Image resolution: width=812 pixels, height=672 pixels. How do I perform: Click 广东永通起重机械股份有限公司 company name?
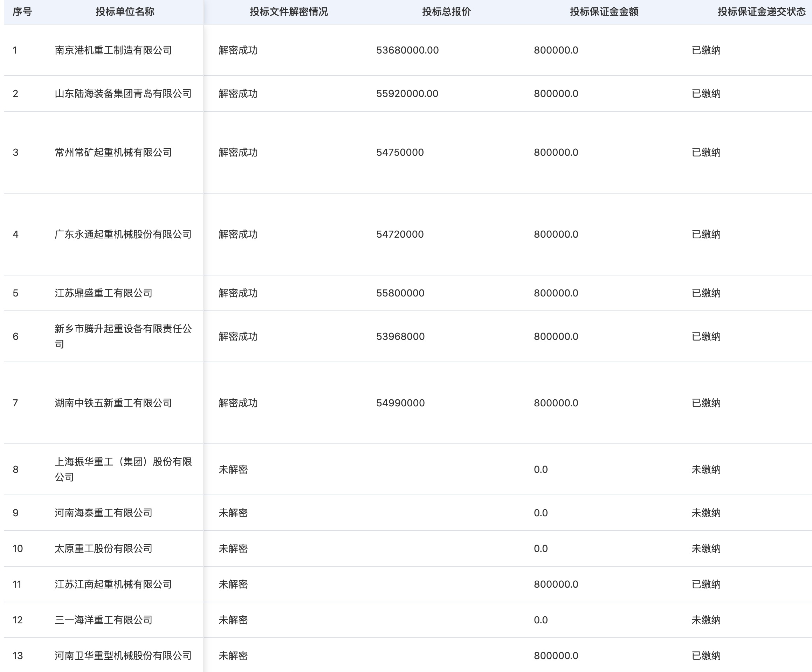coord(123,234)
